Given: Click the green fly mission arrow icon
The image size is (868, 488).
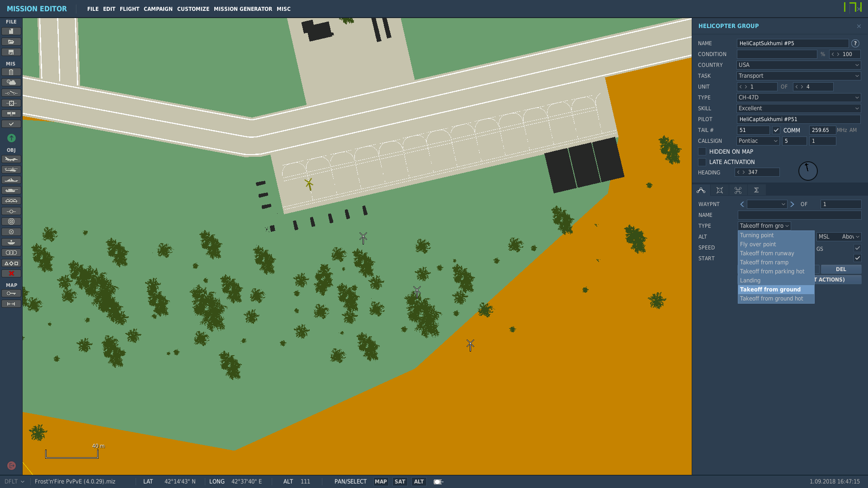Looking at the screenshot, I should click(x=11, y=138).
